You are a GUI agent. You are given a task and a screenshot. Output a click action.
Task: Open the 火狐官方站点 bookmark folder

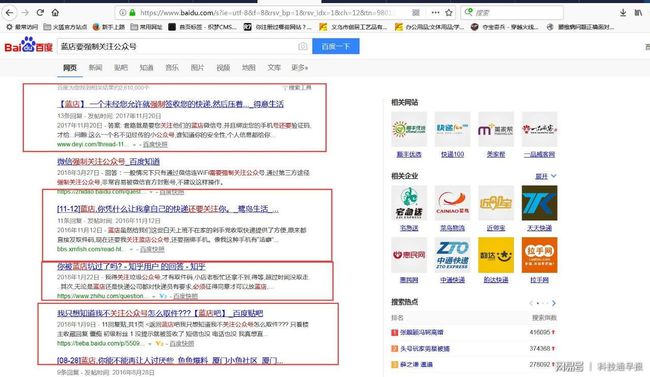(65, 27)
